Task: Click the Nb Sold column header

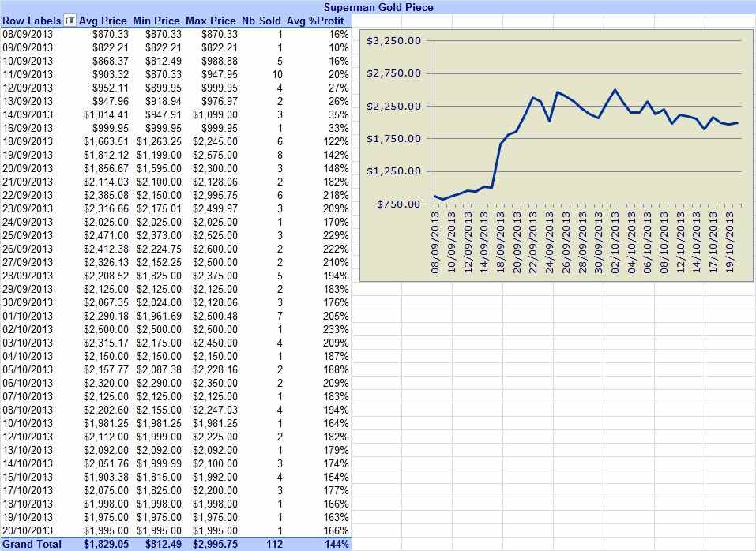Action: tap(261, 21)
